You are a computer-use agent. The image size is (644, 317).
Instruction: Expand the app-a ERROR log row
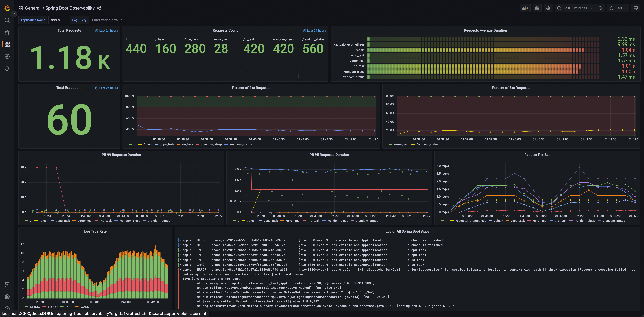coord(180,269)
